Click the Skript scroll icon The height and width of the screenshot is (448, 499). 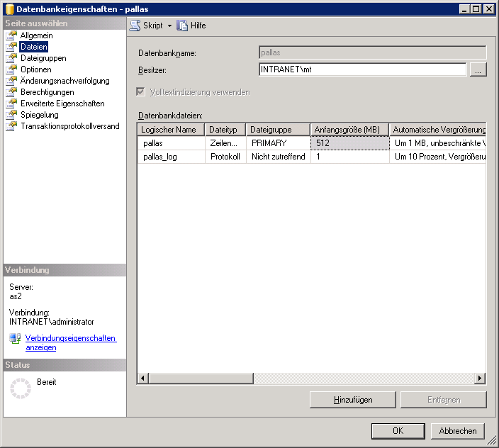coord(135,26)
